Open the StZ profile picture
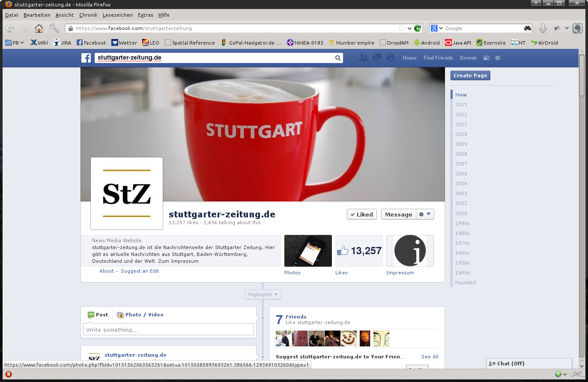This screenshot has height=382, width=588. pos(127,193)
